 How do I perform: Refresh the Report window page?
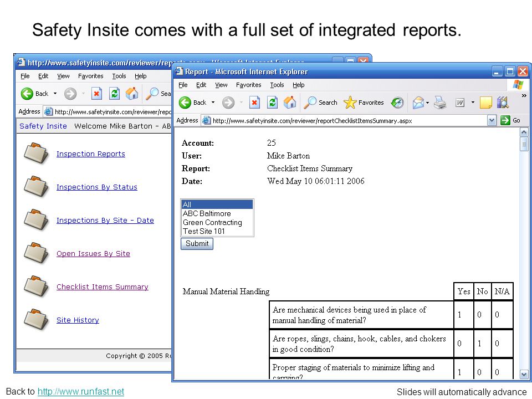pyautogui.click(x=272, y=103)
